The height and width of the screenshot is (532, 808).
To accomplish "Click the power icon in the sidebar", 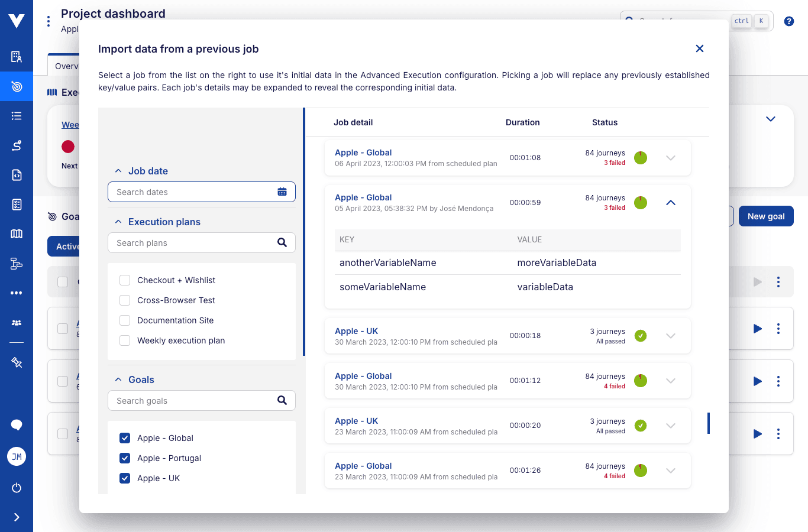I will coord(17,488).
